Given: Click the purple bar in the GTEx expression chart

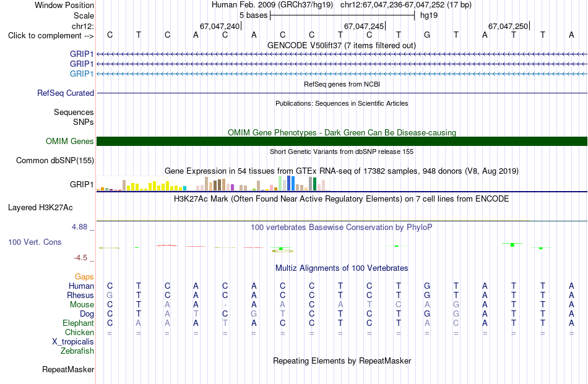Looking at the screenshot, I should point(233,187).
